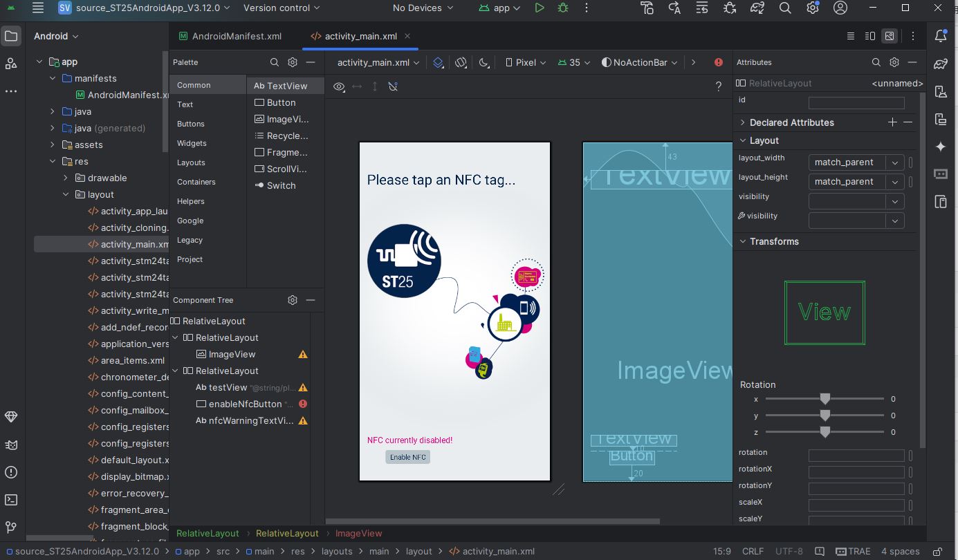Switch editor to Design-only view mode
Image resolution: width=958 pixels, height=560 pixels.
click(890, 36)
